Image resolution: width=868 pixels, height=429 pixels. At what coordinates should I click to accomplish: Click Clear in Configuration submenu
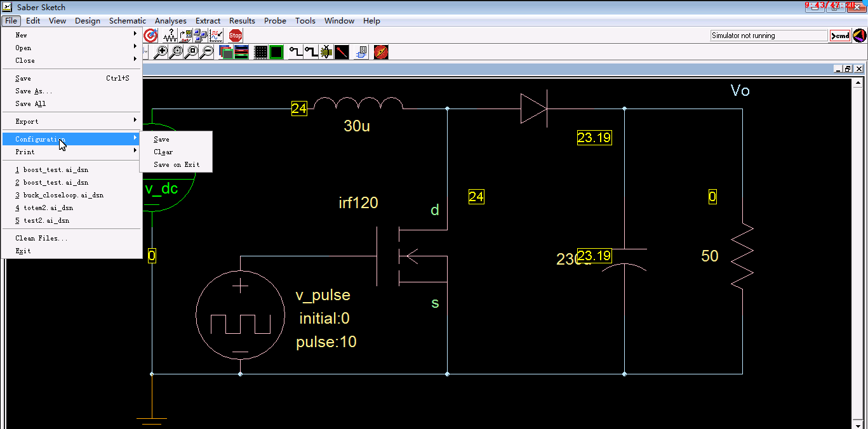coord(163,152)
